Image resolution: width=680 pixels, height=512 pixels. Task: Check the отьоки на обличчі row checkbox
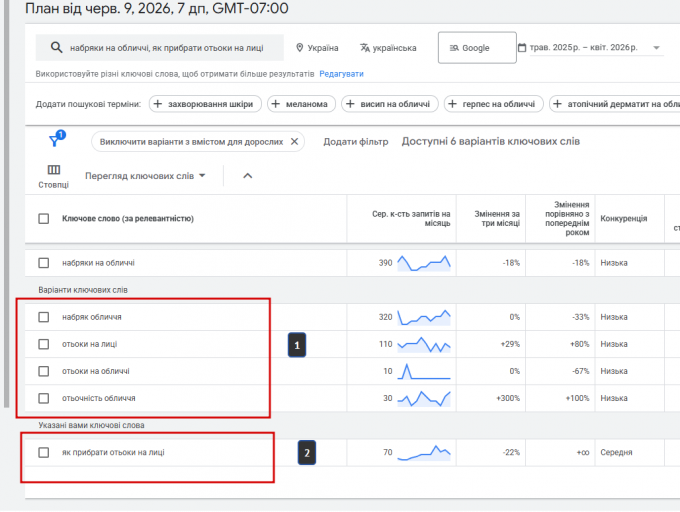coord(44,371)
